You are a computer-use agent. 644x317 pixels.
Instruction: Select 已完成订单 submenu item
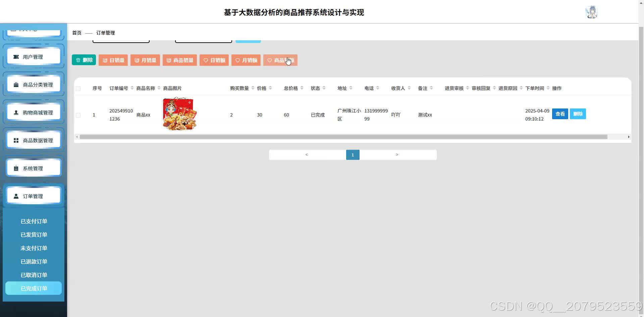(34, 288)
